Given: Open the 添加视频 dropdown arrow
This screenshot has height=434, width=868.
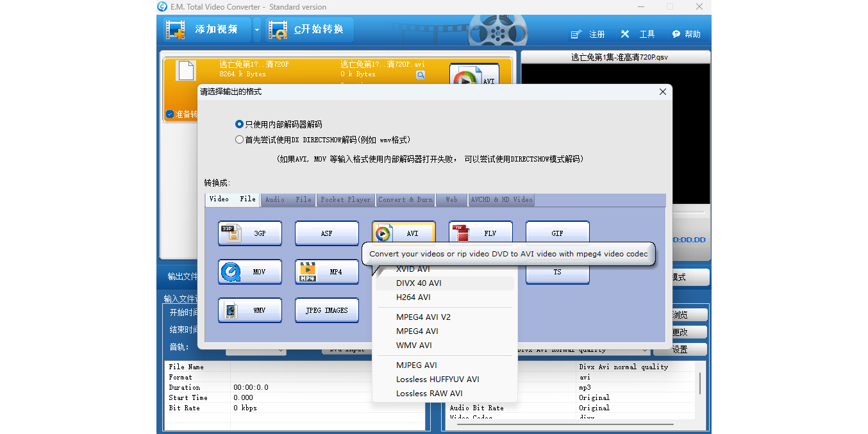Looking at the screenshot, I should point(257,29).
